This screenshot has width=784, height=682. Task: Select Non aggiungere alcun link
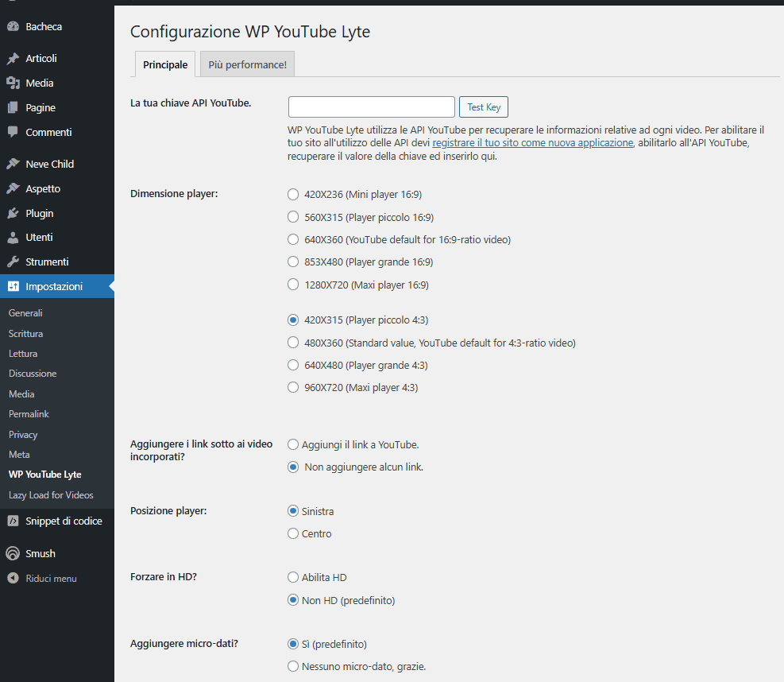pos(293,467)
